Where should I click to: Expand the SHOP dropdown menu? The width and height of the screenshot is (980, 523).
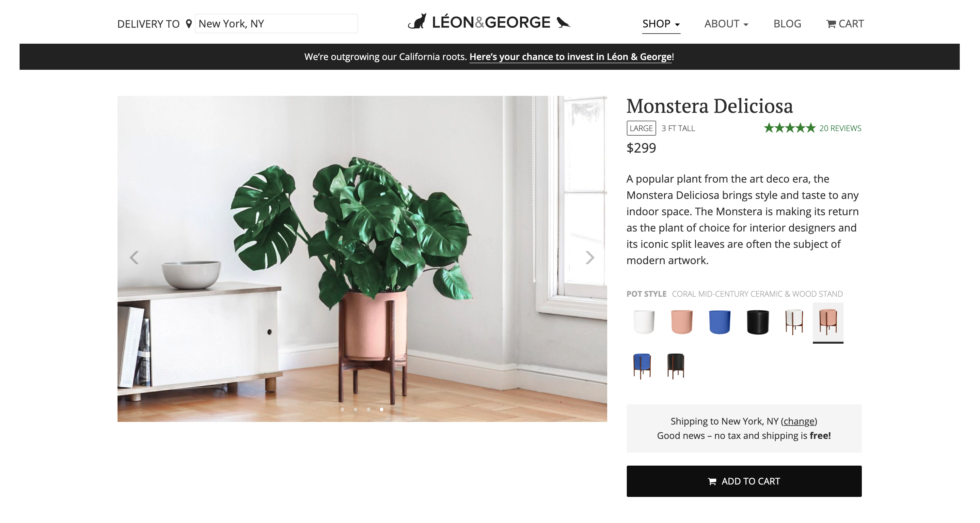click(661, 23)
